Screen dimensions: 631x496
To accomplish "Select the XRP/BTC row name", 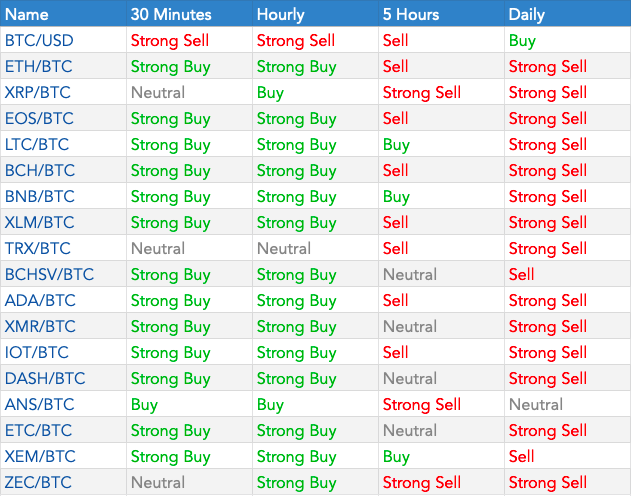I will pyautogui.click(x=39, y=93).
